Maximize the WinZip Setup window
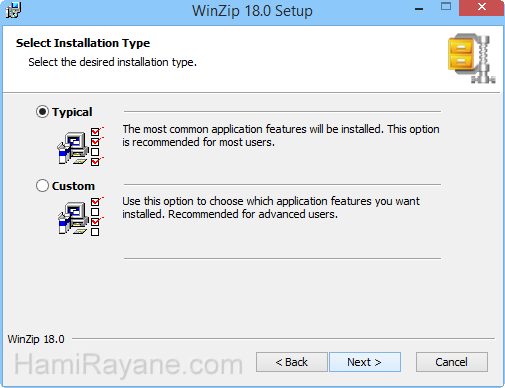This screenshot has height=388, width=505. [446, 7]
